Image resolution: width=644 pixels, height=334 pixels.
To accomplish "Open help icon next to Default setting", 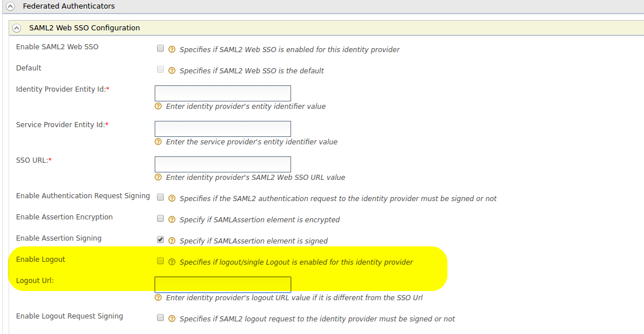I will pyautogui.click(x=172, y=70).
